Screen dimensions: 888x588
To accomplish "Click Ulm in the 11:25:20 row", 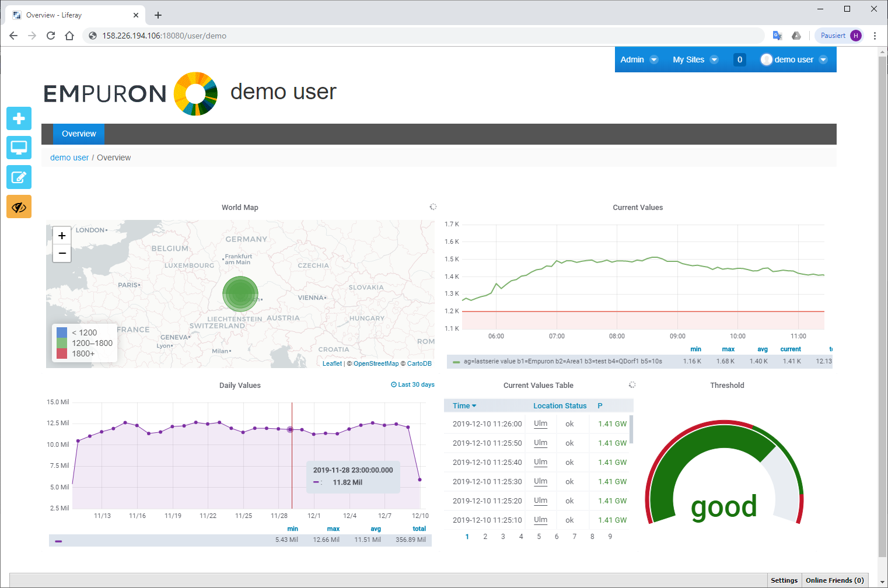I will [x=540, y=501].
